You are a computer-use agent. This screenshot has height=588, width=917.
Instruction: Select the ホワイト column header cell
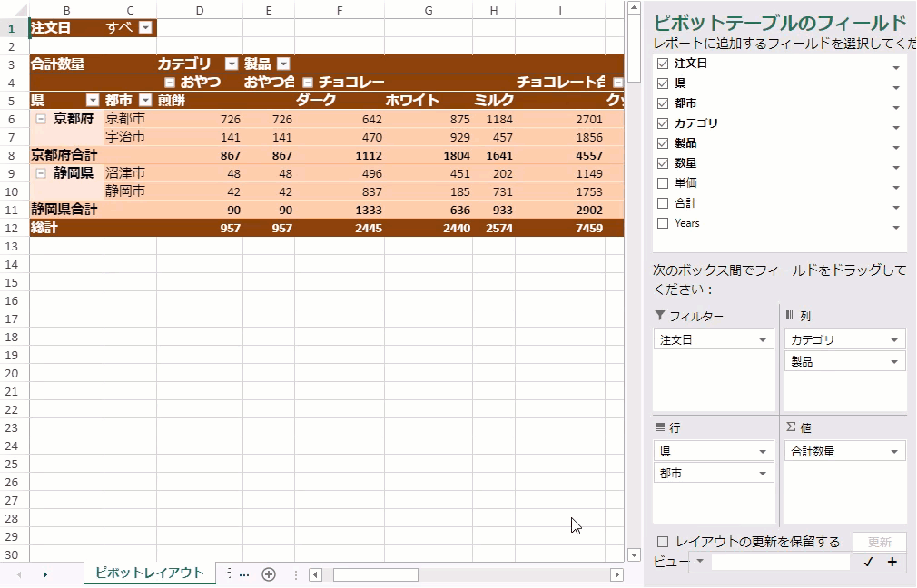click(x=429, y=100)
